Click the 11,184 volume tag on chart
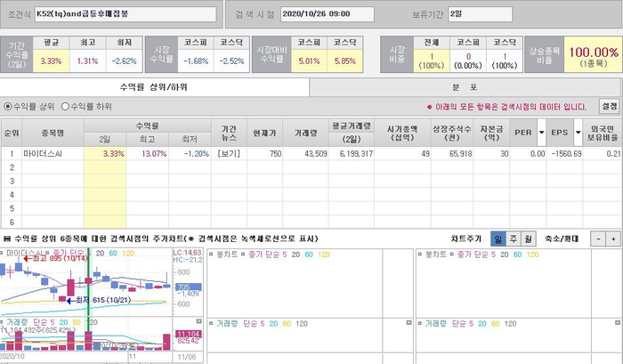The height and width of the screenshot is (364, 623). click(x=188, y=334)
